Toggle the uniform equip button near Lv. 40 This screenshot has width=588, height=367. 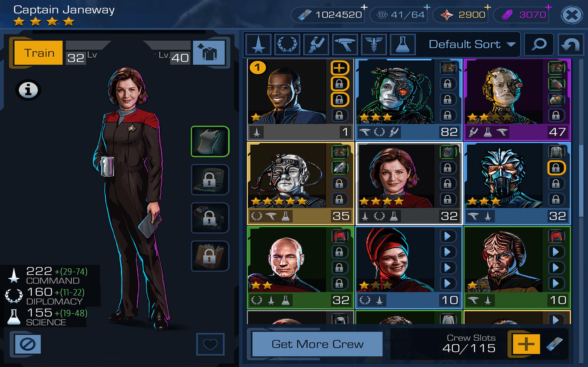[x=209, y=53]
